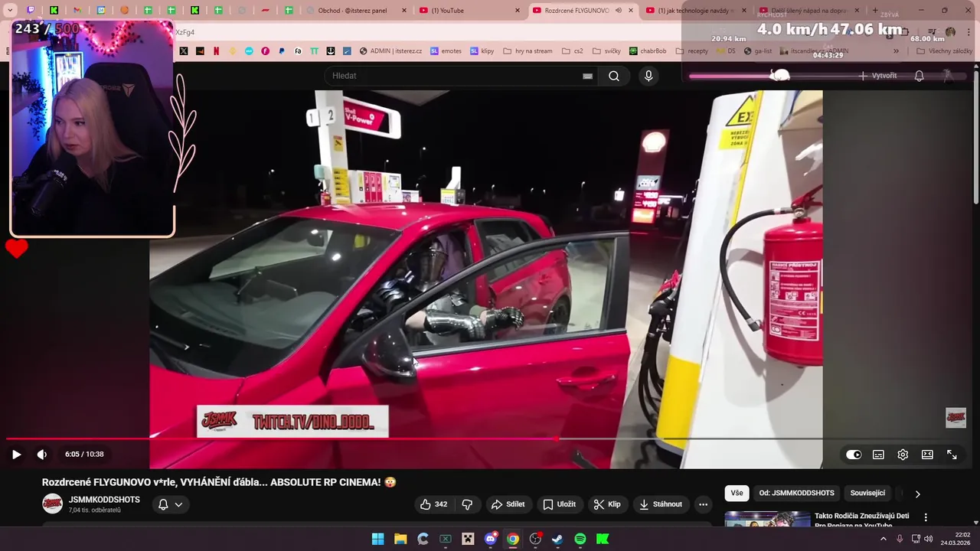Viewport: 980px width, 551px height.
Task: Show hidden bookmarks with the » chevron
Action: tap(896, 51)
